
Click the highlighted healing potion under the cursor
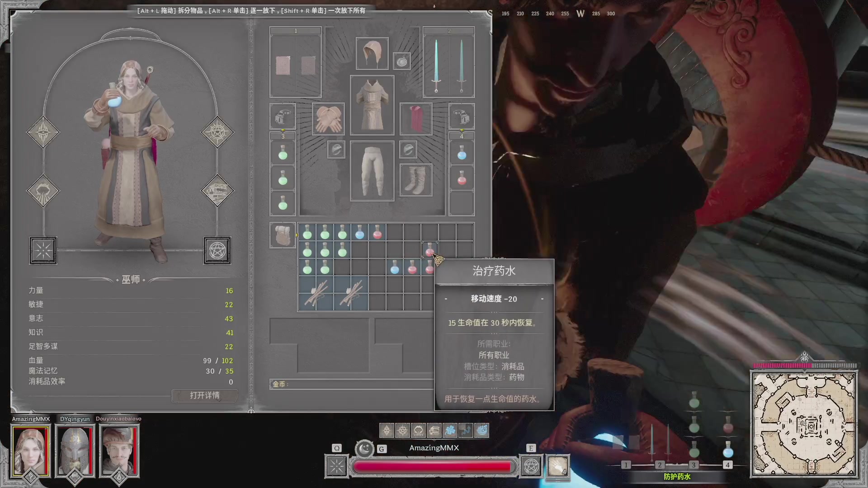[429, 249]
